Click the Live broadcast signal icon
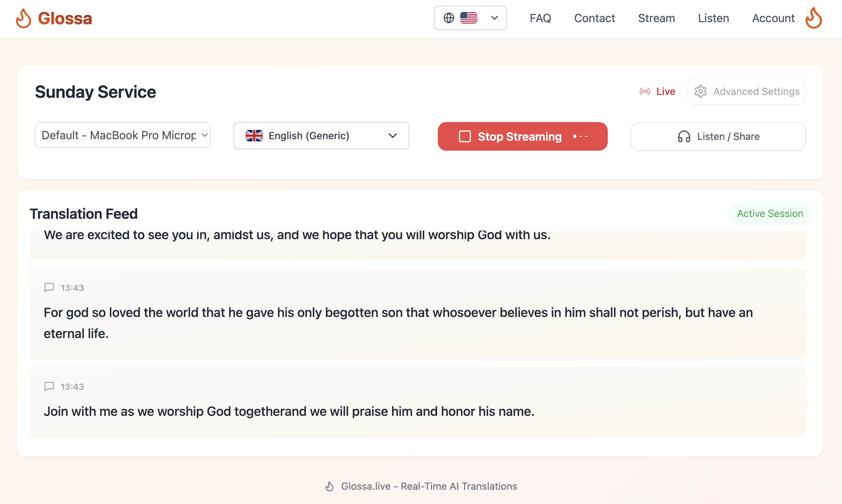The image size is (842, 504). [645, 91]
